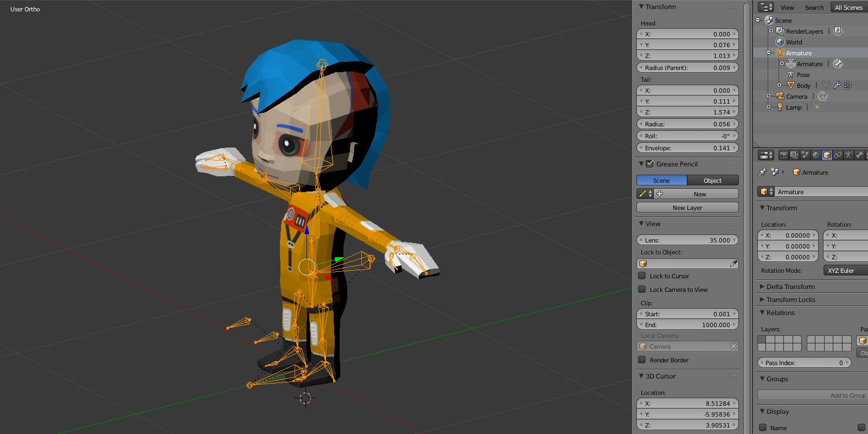This screenshot has width=868, height=434.
Task: Select the Body row in the outliner
Action: click(x=810, y=85)
